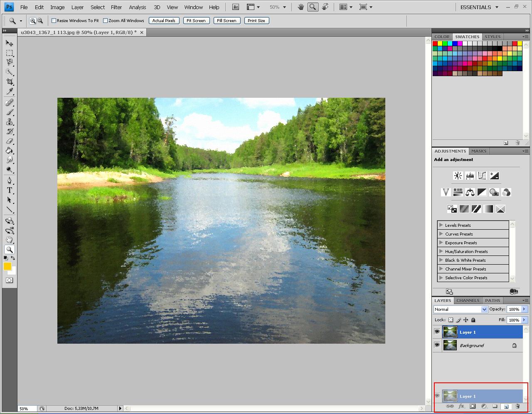Image resolution: width=532 pixels, height=414 pixels.
Task: Click the Actual Pixels button
Action: coord(164,20)
